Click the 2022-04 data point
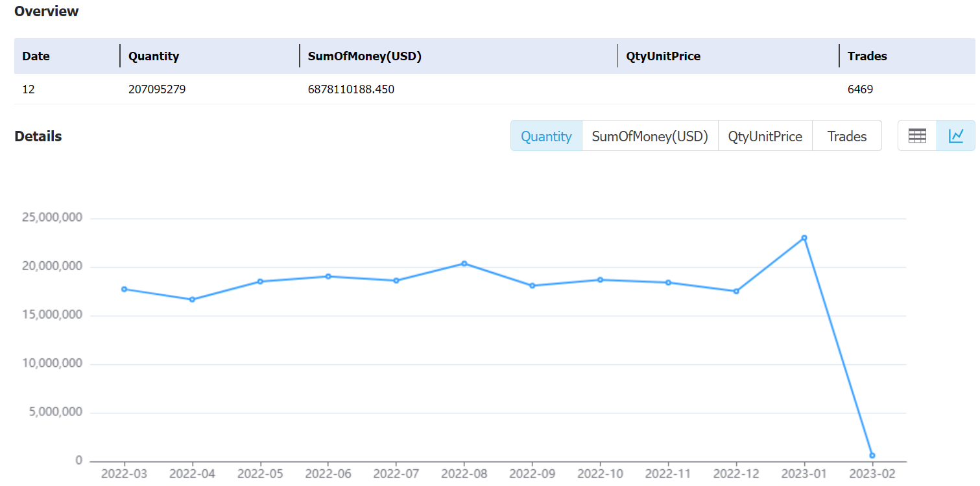Image resolution: width=980 pixels, height=486 pixels. [x=192, y=299]
